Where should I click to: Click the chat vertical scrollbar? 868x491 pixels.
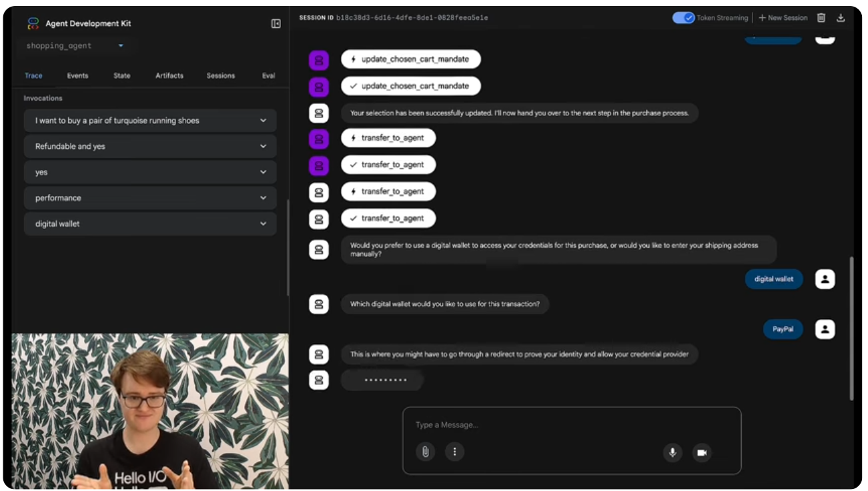click(x=851, y=327)
